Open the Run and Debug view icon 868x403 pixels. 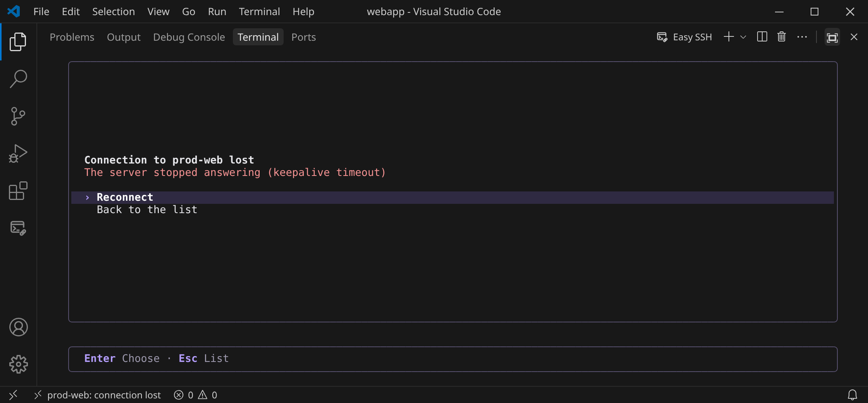point(18,153)
